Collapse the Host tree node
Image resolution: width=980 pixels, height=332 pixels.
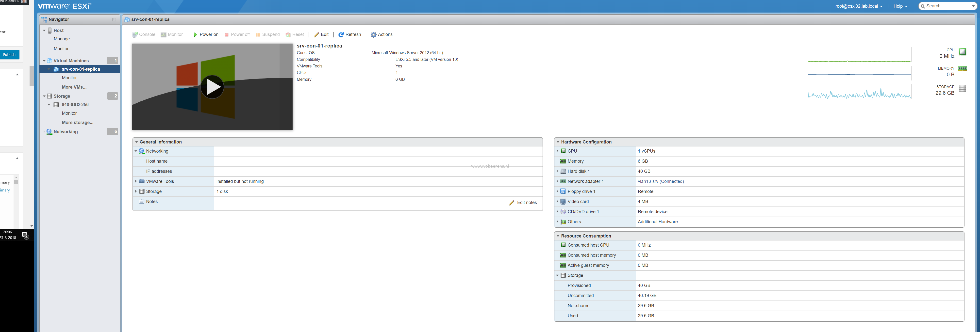coord(44,31)
